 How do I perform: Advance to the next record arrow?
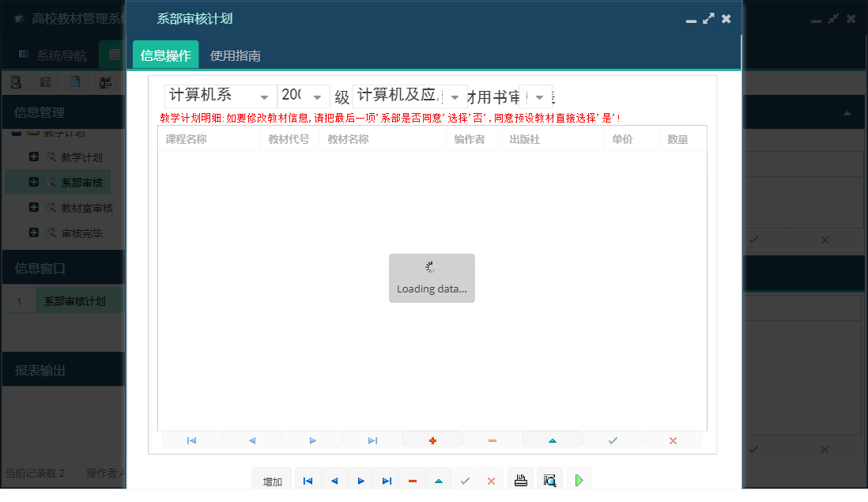pyautogui.click(x=312, y=440)
